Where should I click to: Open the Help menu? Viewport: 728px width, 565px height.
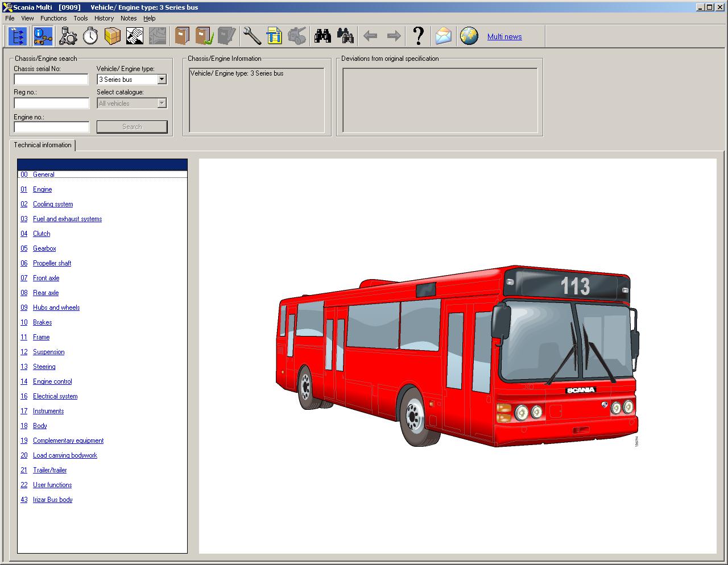[150, 18]
